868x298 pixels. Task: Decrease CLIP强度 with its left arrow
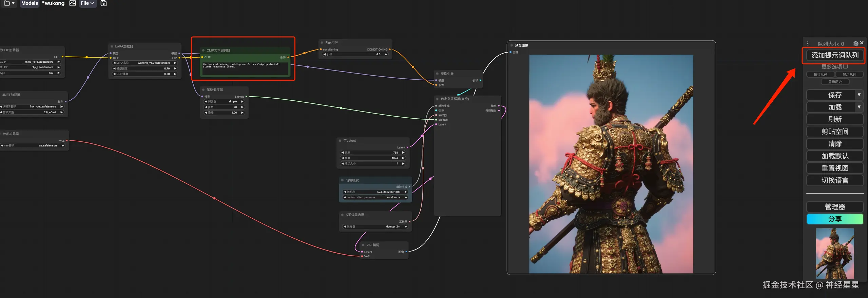pyautogui.click(x=114, y=74)
